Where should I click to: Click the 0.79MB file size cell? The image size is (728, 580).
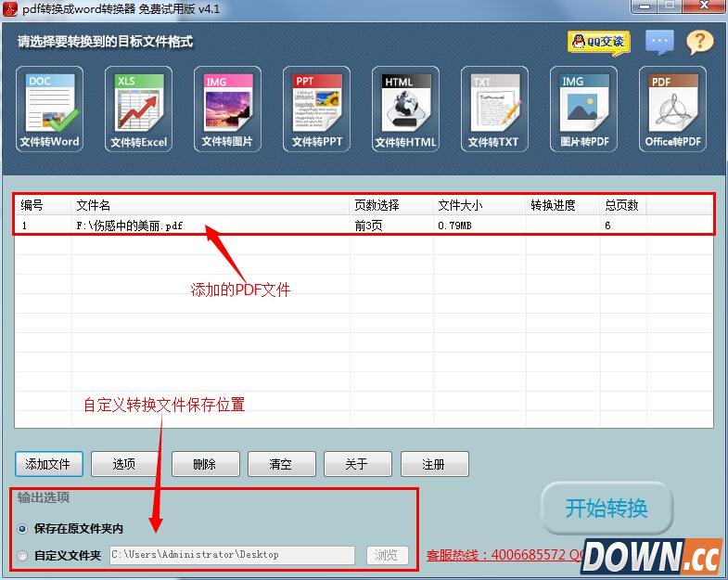454,226
